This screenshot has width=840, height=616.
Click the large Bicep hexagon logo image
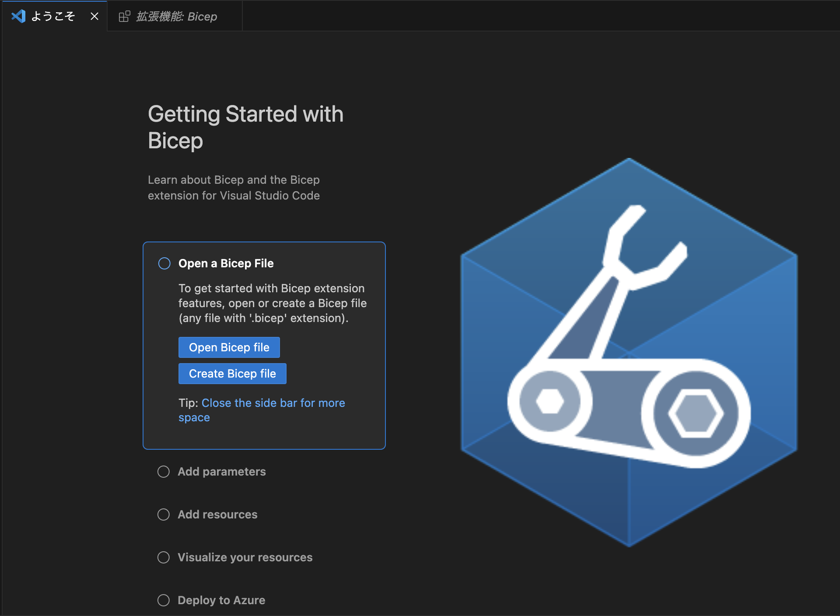click(x=629, y=352)
